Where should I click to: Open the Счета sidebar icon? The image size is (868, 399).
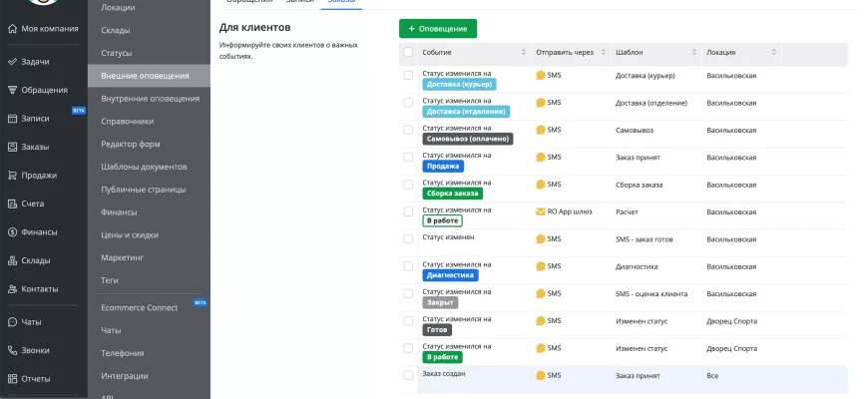(x=12, y=203)
